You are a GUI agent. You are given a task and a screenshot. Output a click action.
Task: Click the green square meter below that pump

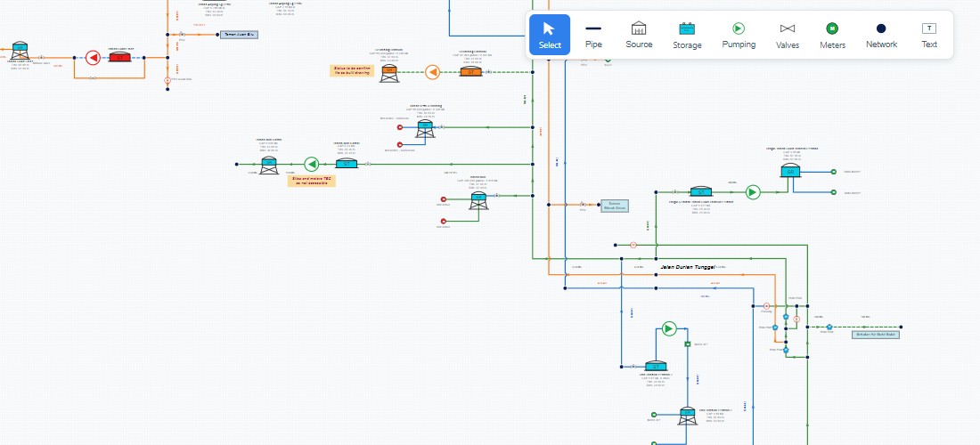click(x=687, y=344)
